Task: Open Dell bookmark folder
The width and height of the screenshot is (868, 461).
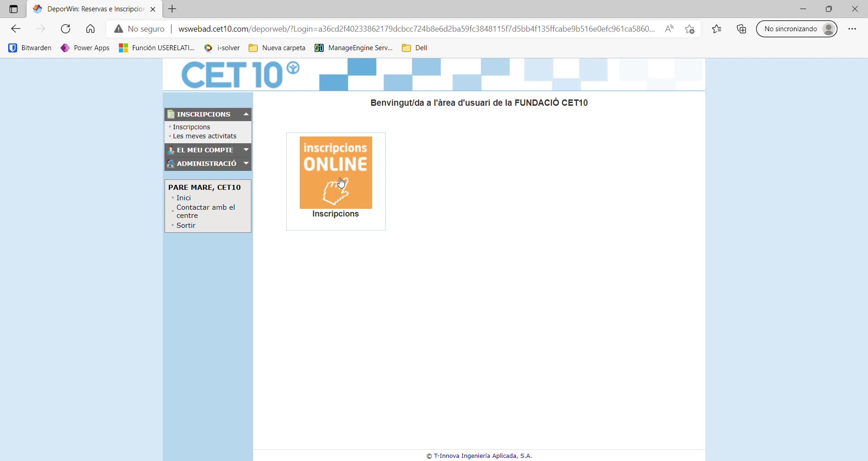Action: pyautogui.click(x=415, y=48)
